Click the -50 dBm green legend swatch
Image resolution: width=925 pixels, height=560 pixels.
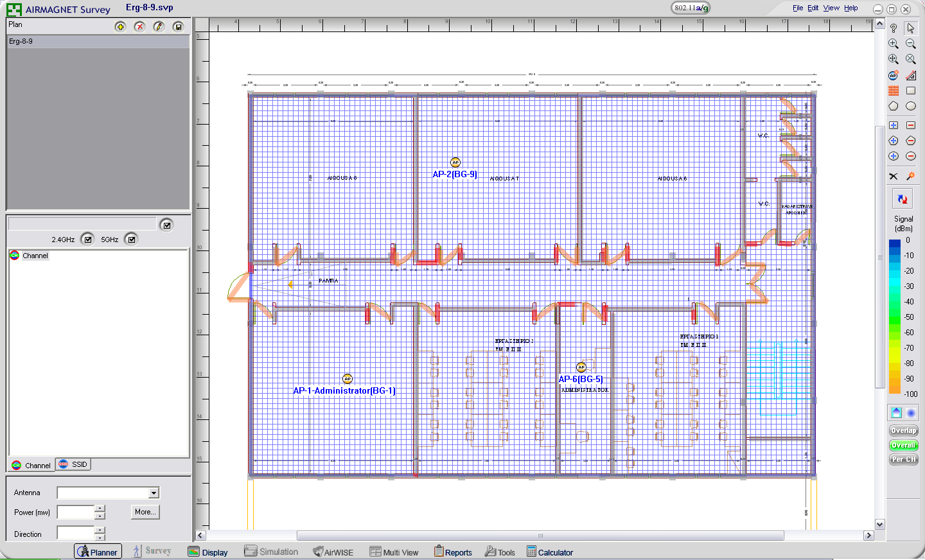pos(895,317)
